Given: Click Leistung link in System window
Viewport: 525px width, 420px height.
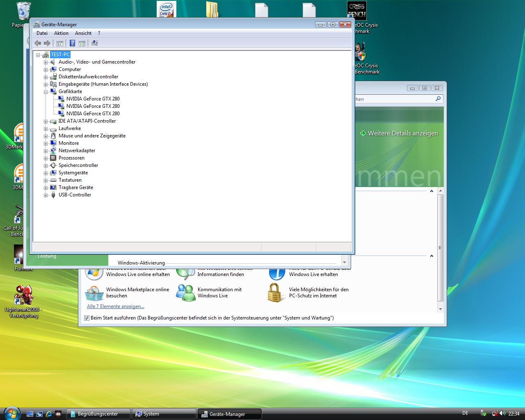Looking at the screenshot, I should pyautogui.click(x=47, y=256).
